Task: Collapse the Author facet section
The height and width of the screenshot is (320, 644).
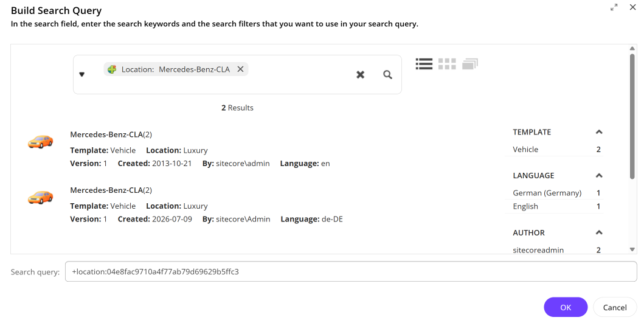Action: [599, 232]
